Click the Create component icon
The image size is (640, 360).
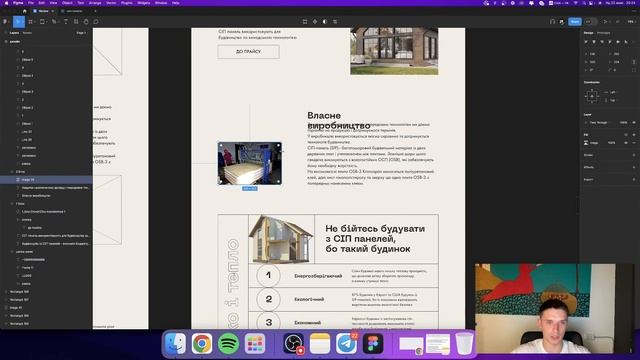point(315,22)
